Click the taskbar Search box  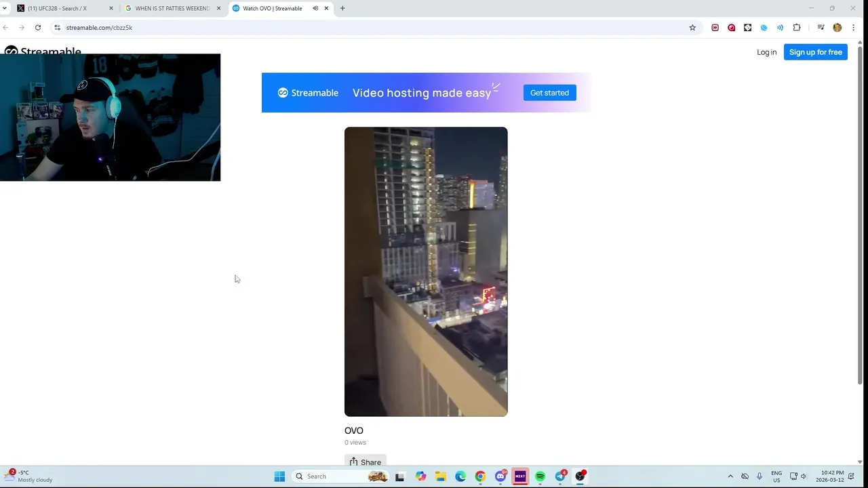tap(342, 476)
